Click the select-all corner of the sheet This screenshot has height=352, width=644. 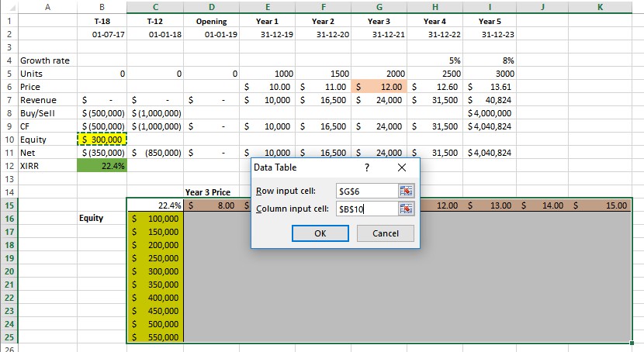click(7, 7)
